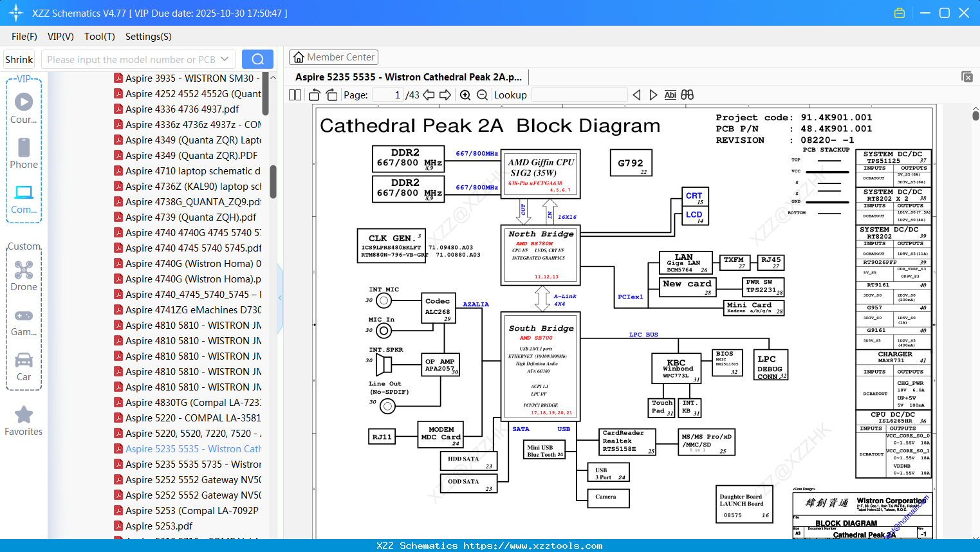
Task: Open the Tool(T) menu
Action: [x=100, y=37]
